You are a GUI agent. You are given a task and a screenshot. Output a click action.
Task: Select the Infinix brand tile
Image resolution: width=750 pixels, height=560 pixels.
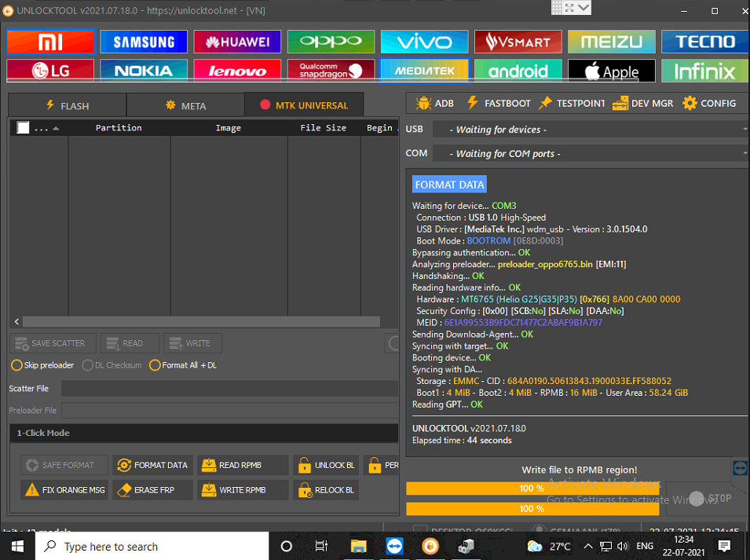[x=705, y=71]
